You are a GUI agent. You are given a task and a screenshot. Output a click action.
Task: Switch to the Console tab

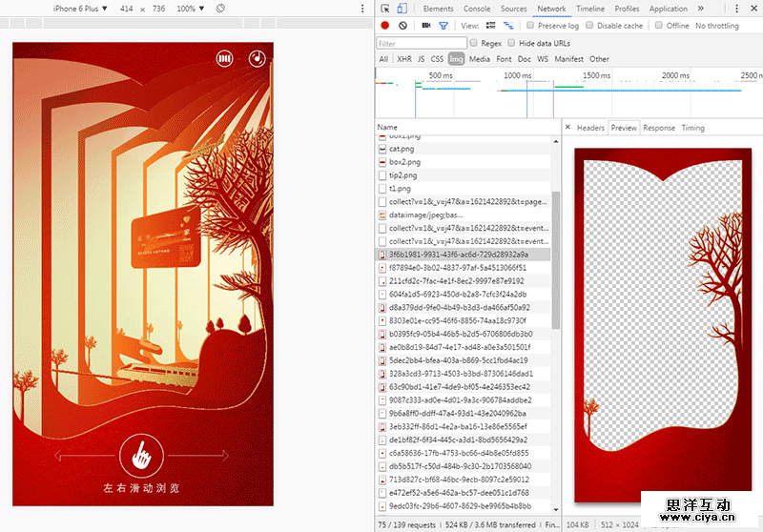click(x=477, y=9)
